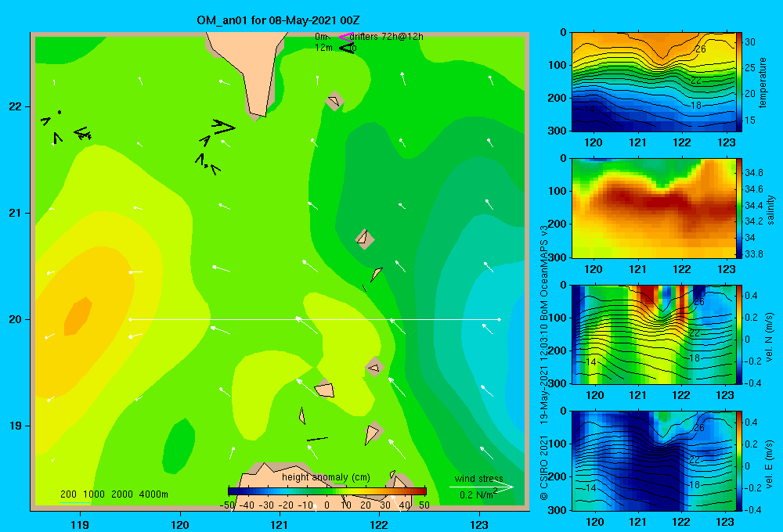Click the 'temperature' axis label

click(x=763, y=82)
